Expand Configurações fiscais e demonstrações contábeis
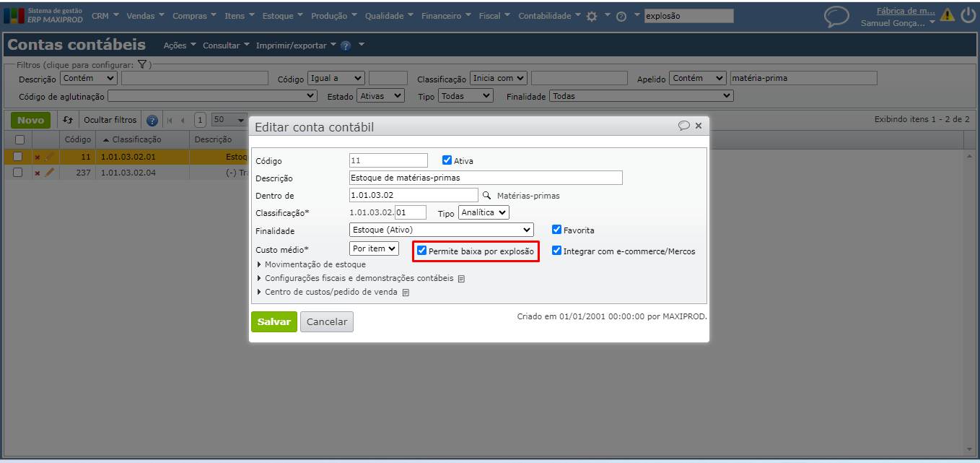 point(355,278)
